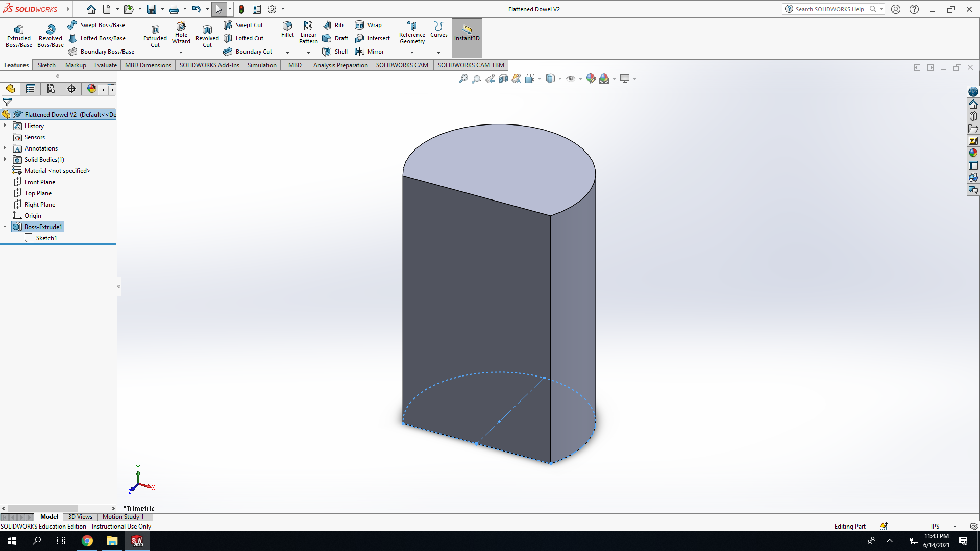Open the Fillet dropdown arrow

pyautogui.click(x=287, y=53)
